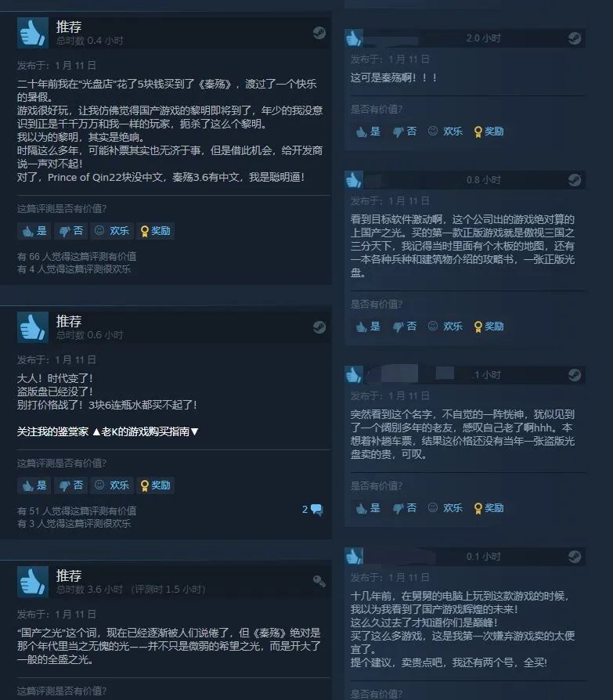Viewport: 613px width, 700px height.
Task: Vote 否 on the 光盘店 review
Action: [71, 231]
